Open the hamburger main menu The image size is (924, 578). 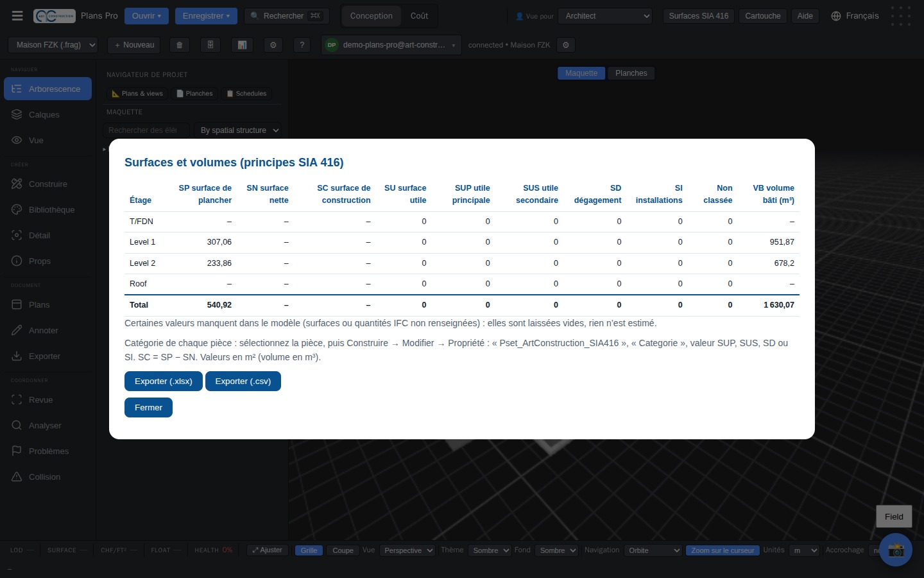tap(17, 16)
